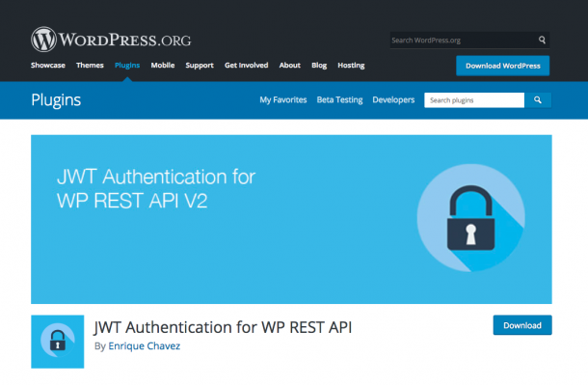
Task: Navigate to the Blog
Action: pyautogui.click(x=319, y=66)
